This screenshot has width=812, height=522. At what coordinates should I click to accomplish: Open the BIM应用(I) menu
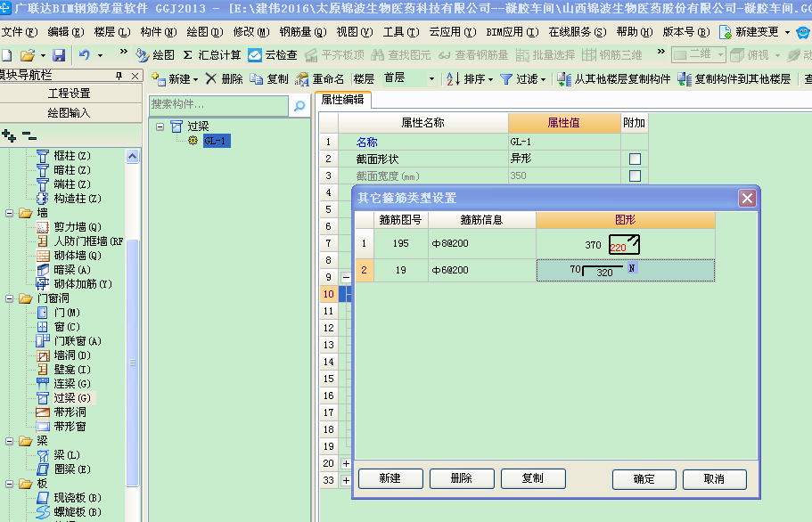point(513,32)
